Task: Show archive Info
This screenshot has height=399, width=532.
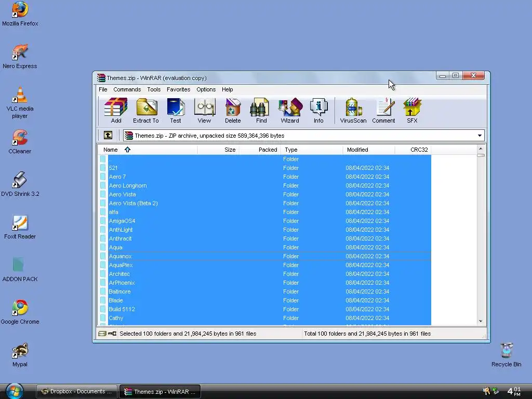Action: (318, 111)
